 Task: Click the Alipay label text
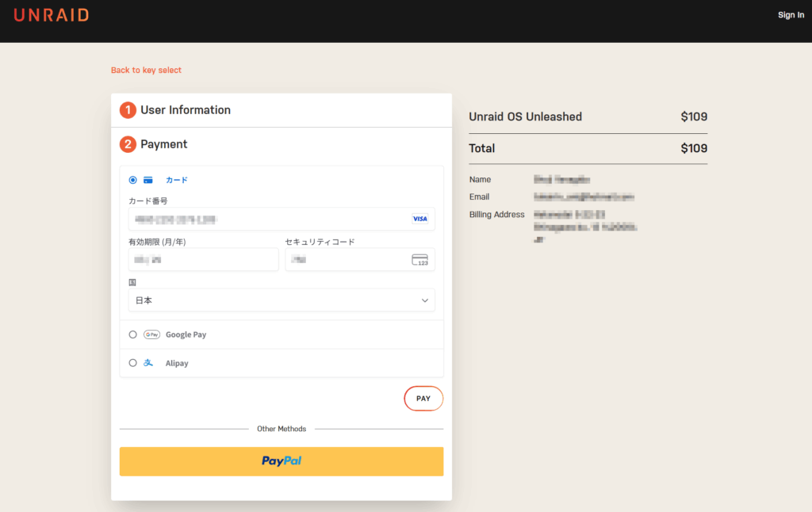tap(177, 364)
